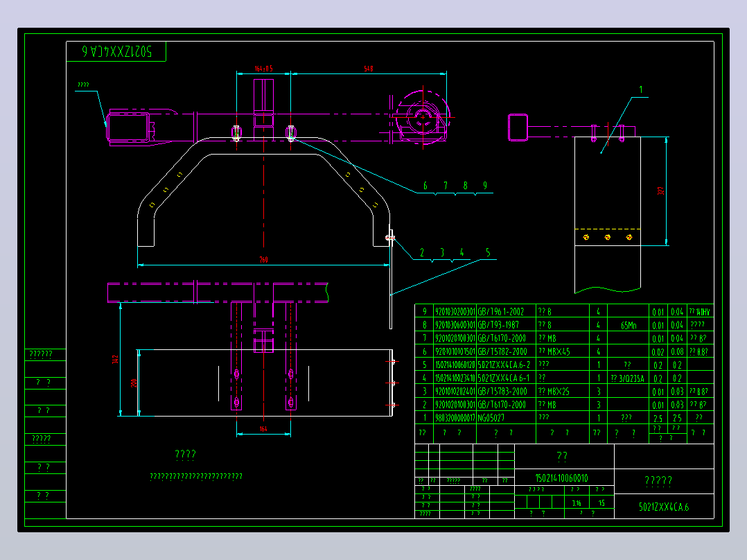
Task: Click the 65Mn material cell
Action: click(629, 326)
